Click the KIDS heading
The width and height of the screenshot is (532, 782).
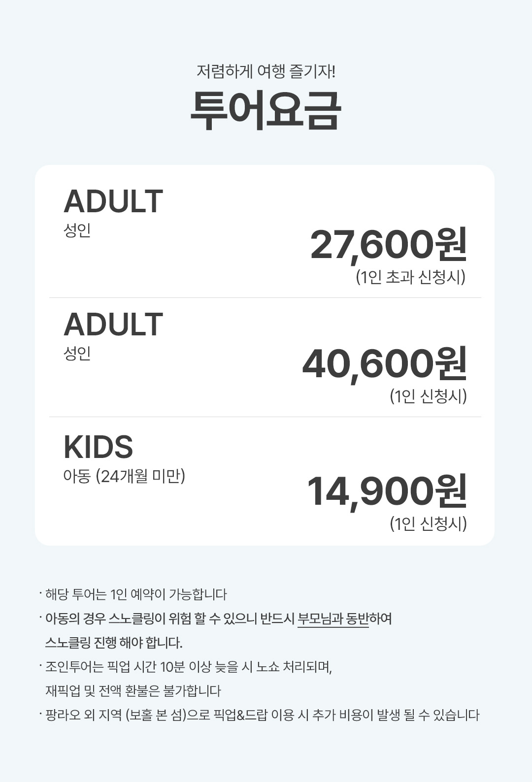click(98, 447)
